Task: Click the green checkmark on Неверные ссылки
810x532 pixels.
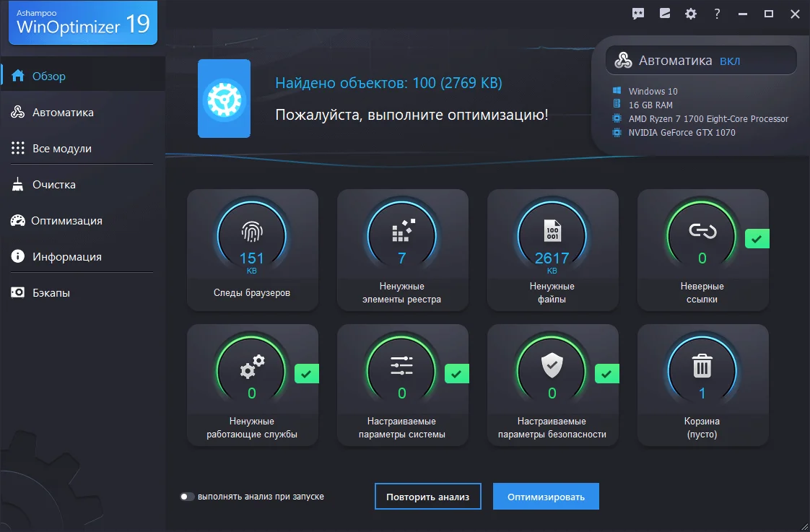Action: [757, 239]
